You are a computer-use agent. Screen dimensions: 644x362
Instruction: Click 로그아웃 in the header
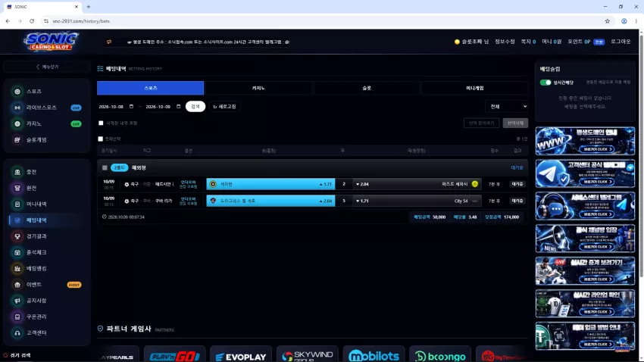coord(621,42)
